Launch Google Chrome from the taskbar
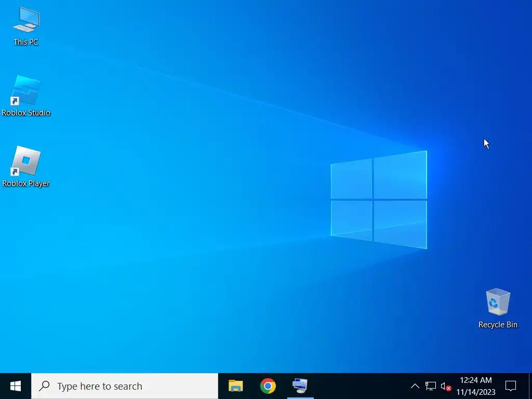Viewport: 532px width, 399px height. [268, 386]
